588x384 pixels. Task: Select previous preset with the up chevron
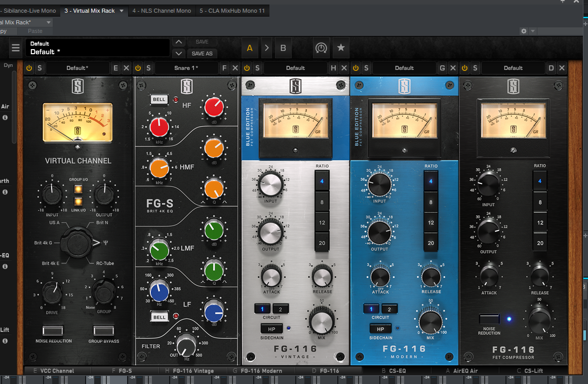pyautogui.click(x=179, y=42)
